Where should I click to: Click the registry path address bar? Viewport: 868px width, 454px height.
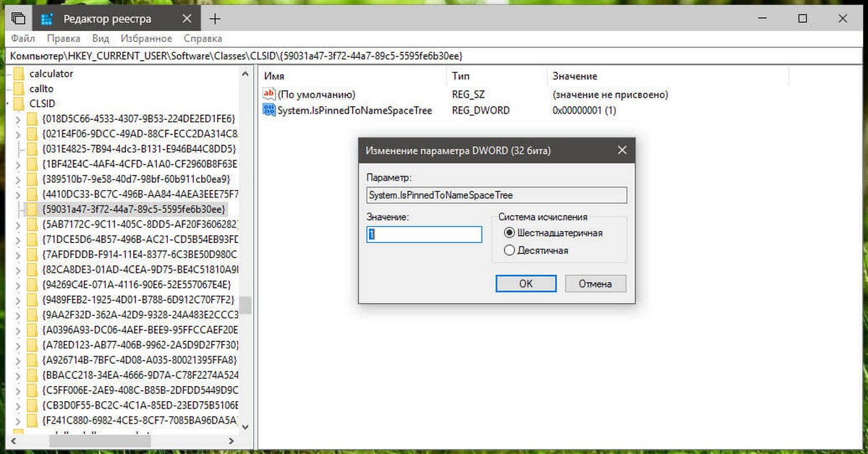point(434,55)
